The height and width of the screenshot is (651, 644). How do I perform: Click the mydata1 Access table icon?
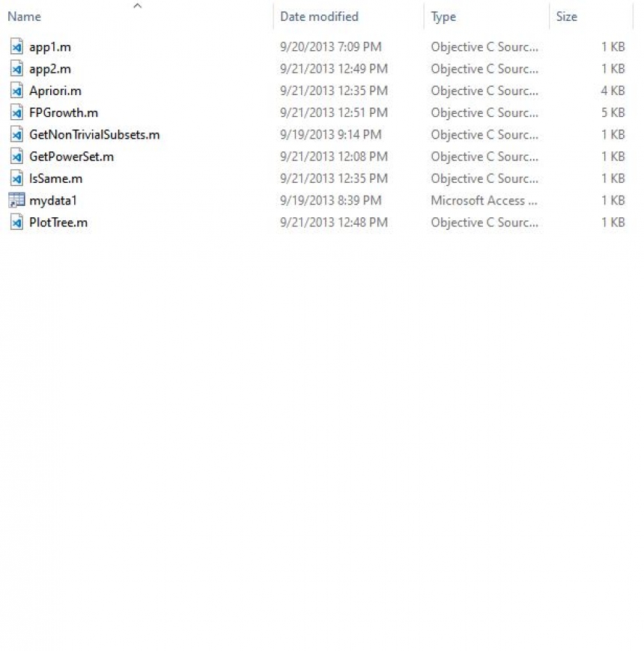(16, 200)
